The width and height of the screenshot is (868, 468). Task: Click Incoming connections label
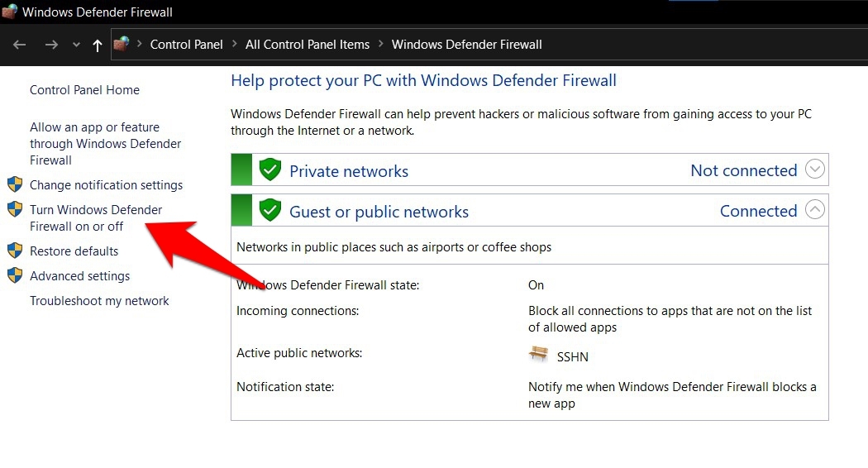(x=298, y=311)
